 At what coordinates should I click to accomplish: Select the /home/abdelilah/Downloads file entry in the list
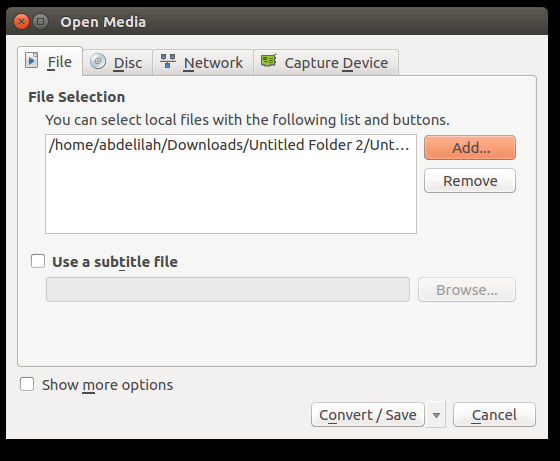click(230, 145)
